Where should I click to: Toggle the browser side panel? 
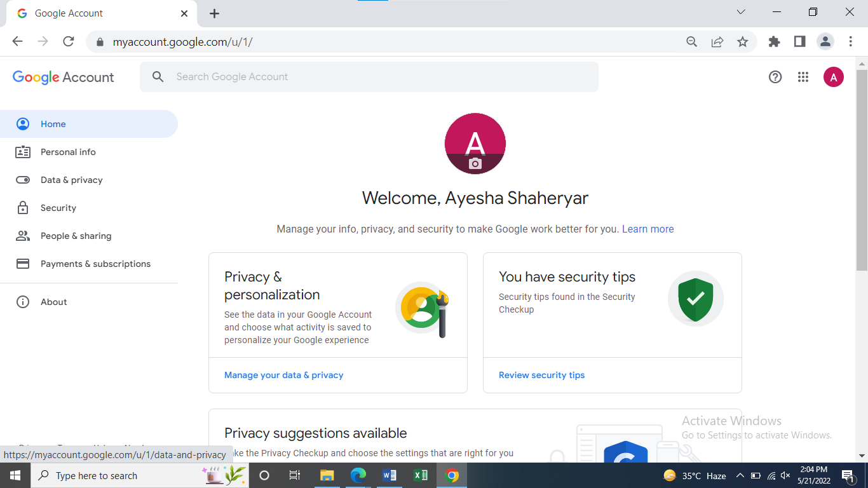(799, 41)
